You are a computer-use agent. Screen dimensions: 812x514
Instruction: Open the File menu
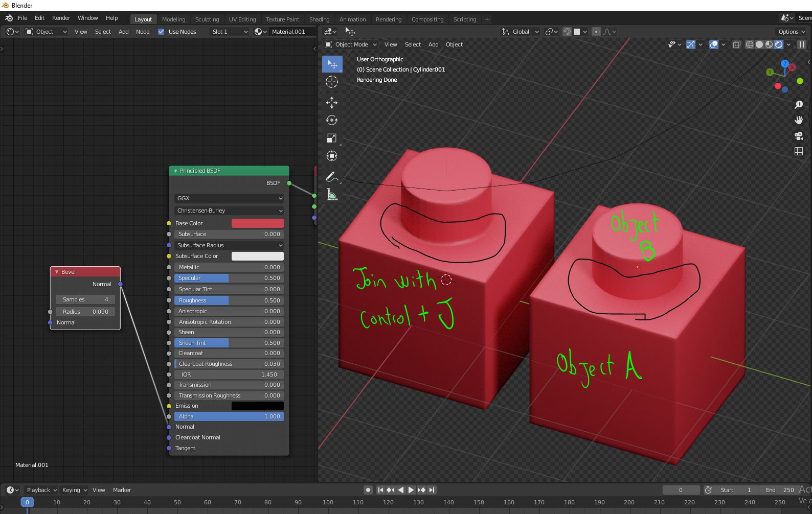pos(22,18)
